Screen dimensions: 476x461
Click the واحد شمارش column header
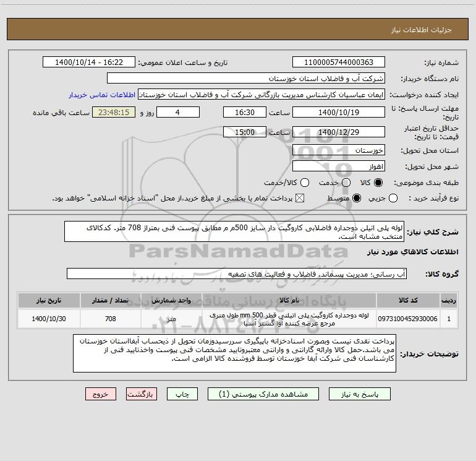click(171, 300)
